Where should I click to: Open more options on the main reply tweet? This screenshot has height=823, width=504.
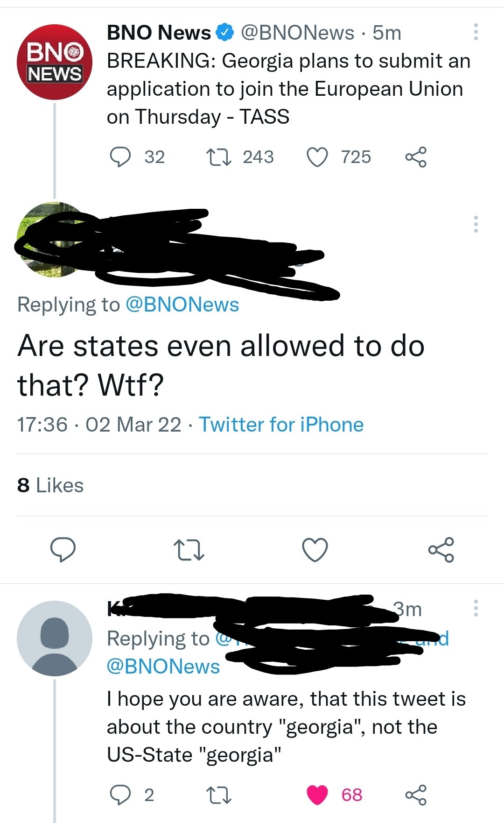click(x=476, y=224)
